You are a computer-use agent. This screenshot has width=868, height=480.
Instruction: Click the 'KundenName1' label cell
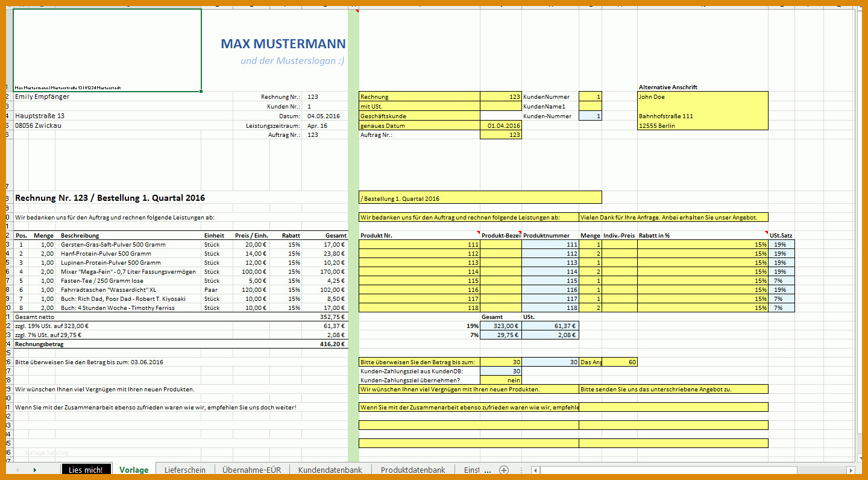[x=550, y=106]
